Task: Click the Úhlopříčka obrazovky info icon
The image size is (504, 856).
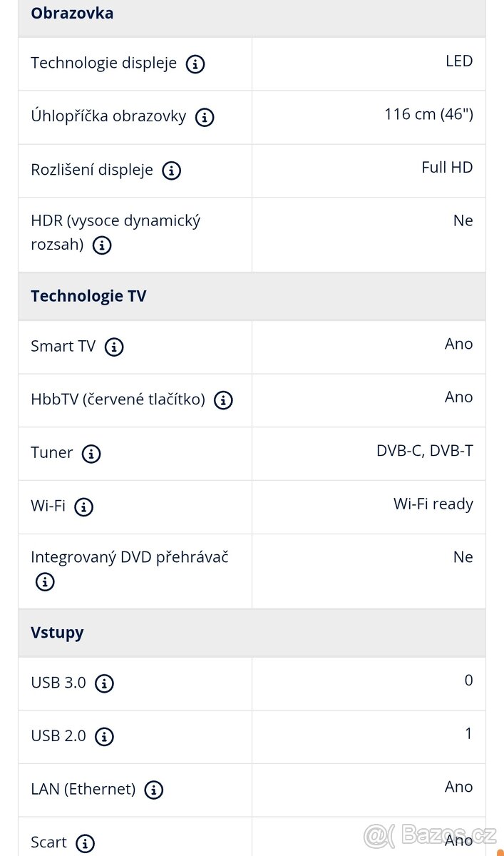Action: 204,118
